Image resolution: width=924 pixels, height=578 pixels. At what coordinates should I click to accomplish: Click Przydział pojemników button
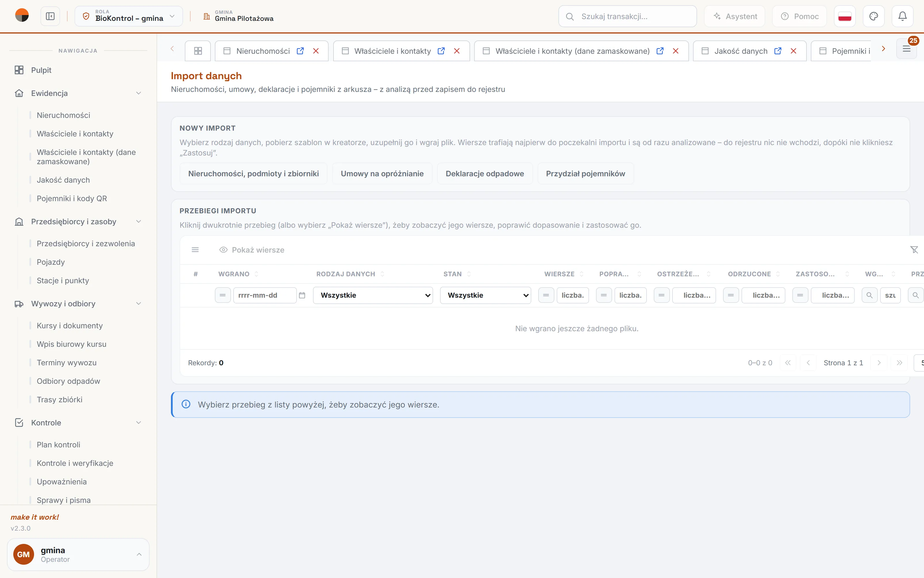pos(585,174)
